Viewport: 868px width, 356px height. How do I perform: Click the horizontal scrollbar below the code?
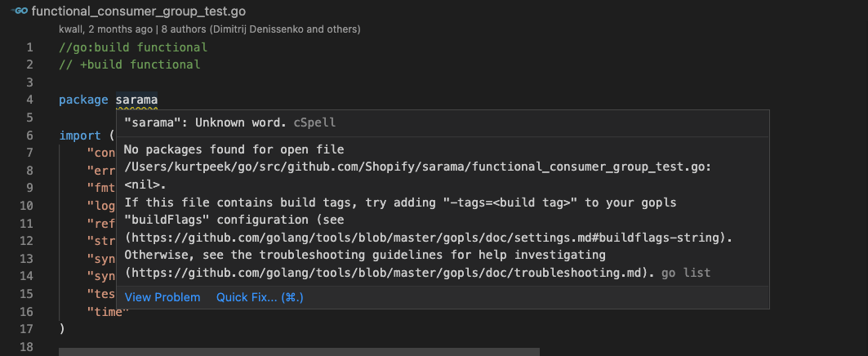pos(299,351)
